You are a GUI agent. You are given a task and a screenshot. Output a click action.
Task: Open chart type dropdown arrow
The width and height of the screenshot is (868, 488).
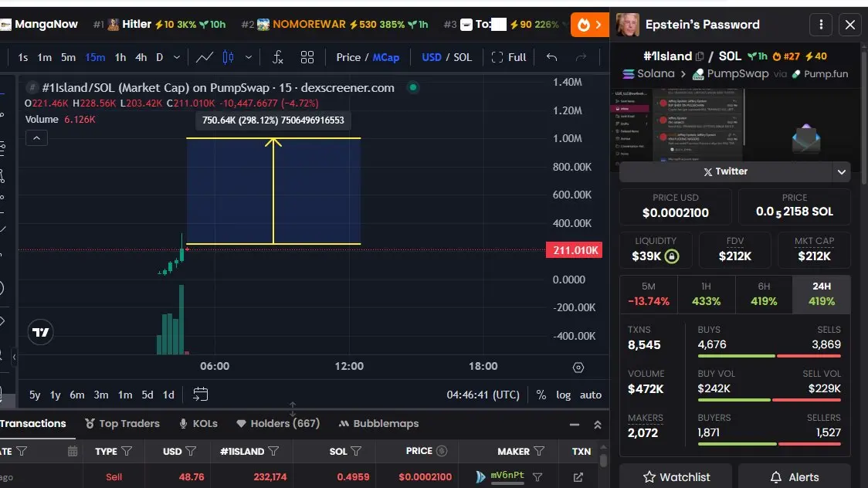[x=249, y=57]
